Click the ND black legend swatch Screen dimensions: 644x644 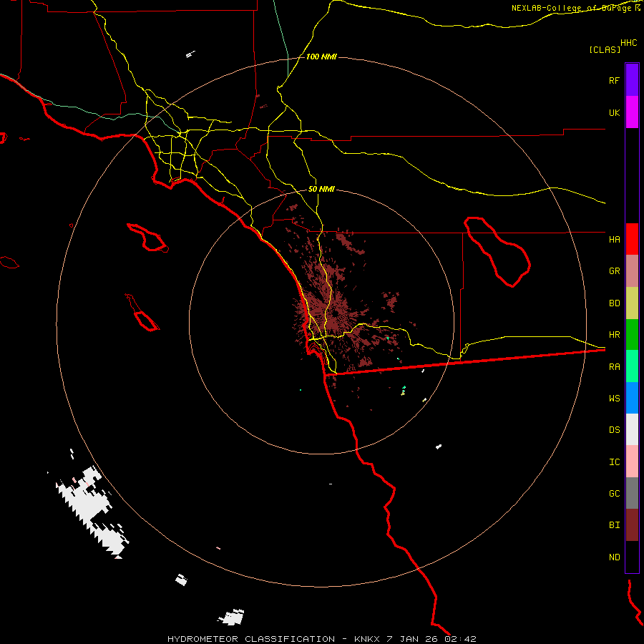[x=632, y=557]
